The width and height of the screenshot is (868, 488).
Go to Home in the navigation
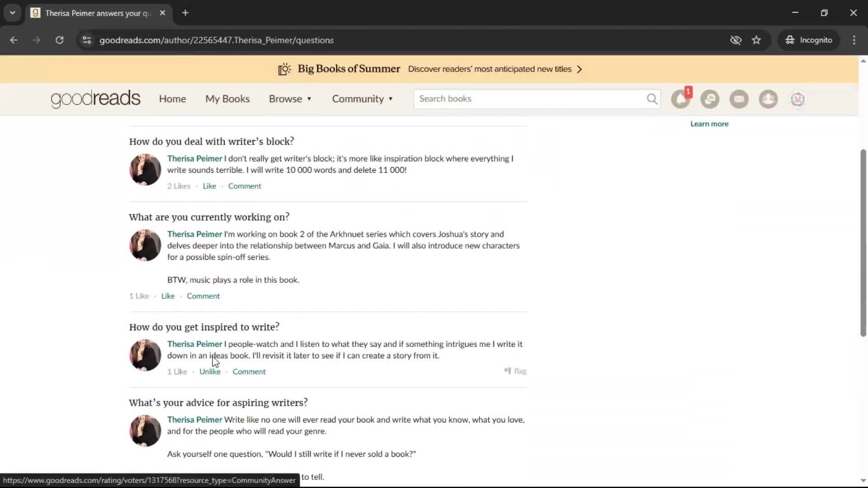coord(172,99)
